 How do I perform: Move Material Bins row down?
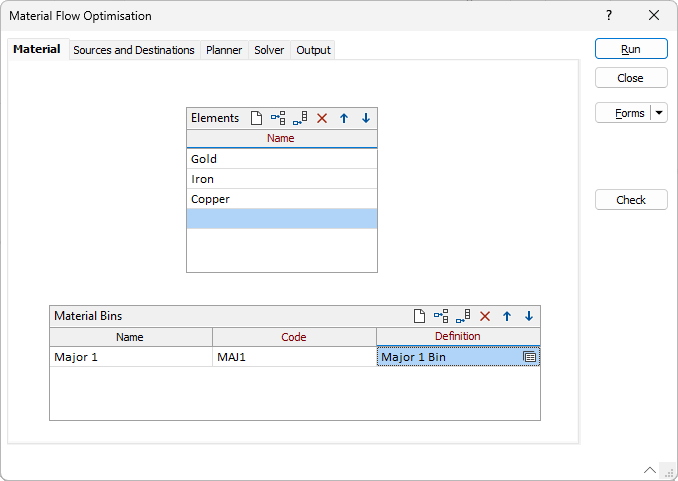529,316
